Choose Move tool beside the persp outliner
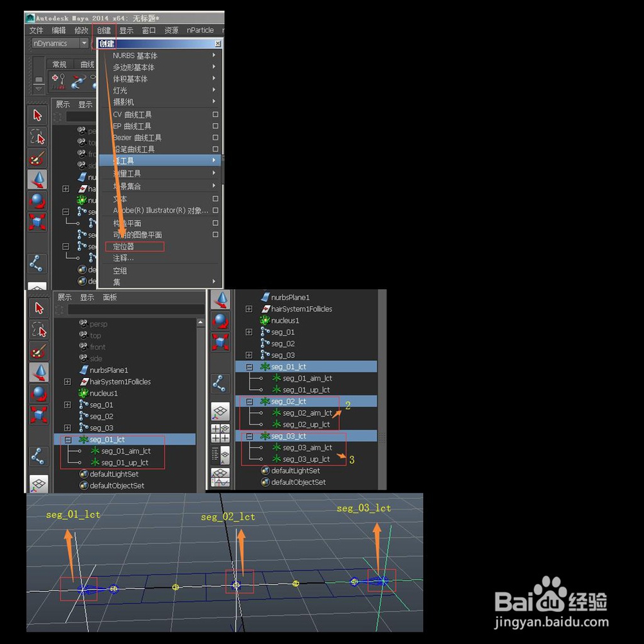The image size is (644, 644). (x=39, y=372)
